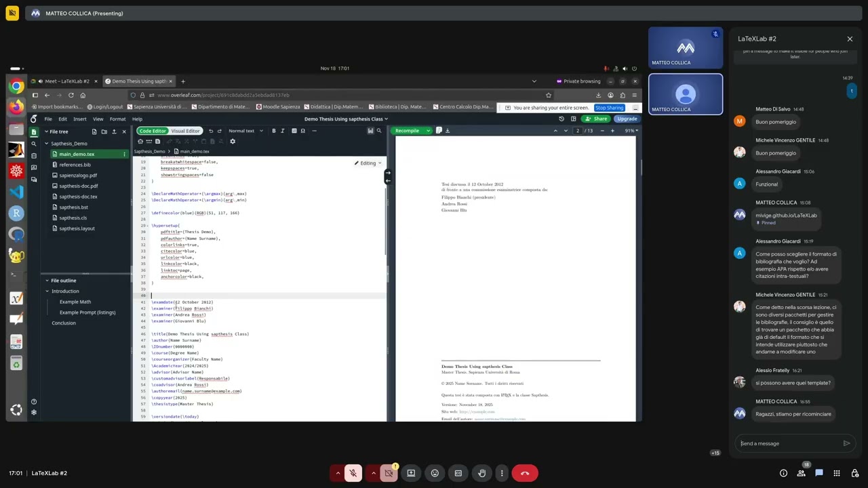Viewport: 868px width, 488px height.
Task: Show the people participants panel
Action: (x=802, y=473)
